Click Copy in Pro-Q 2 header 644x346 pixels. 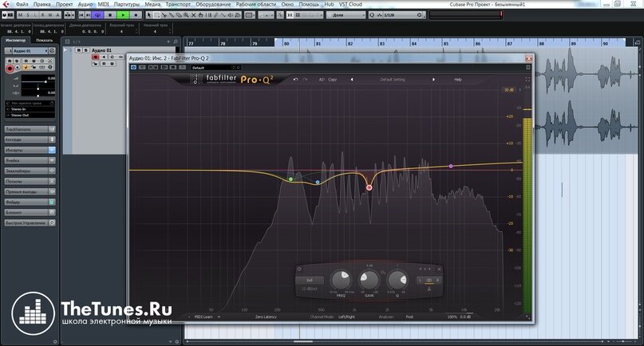pos(332,80)
